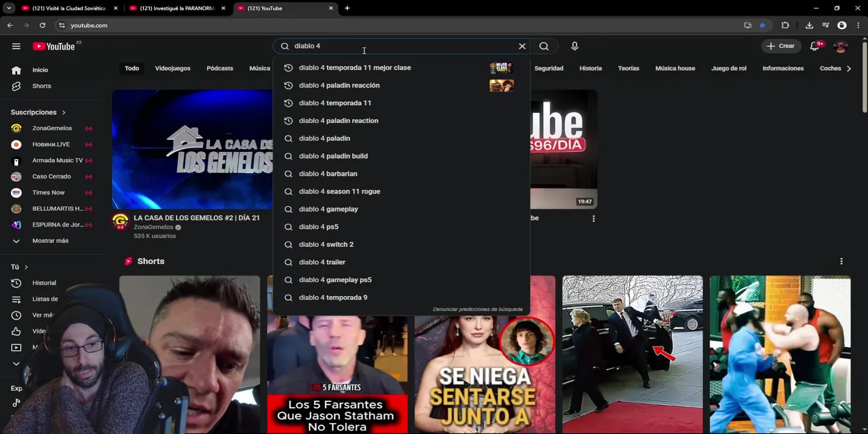Select the Todo filter chip
The image size is (868, 434).
[x=131, y=69]
